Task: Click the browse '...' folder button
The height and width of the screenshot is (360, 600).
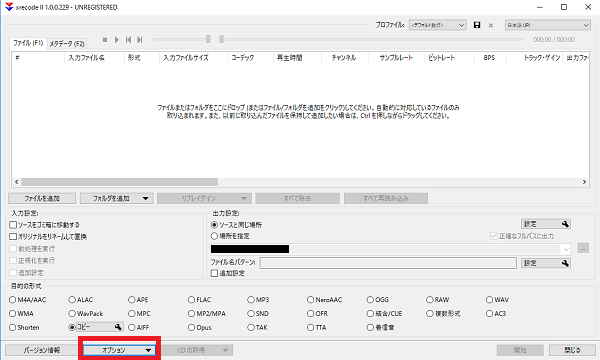Action: [583, 248]
